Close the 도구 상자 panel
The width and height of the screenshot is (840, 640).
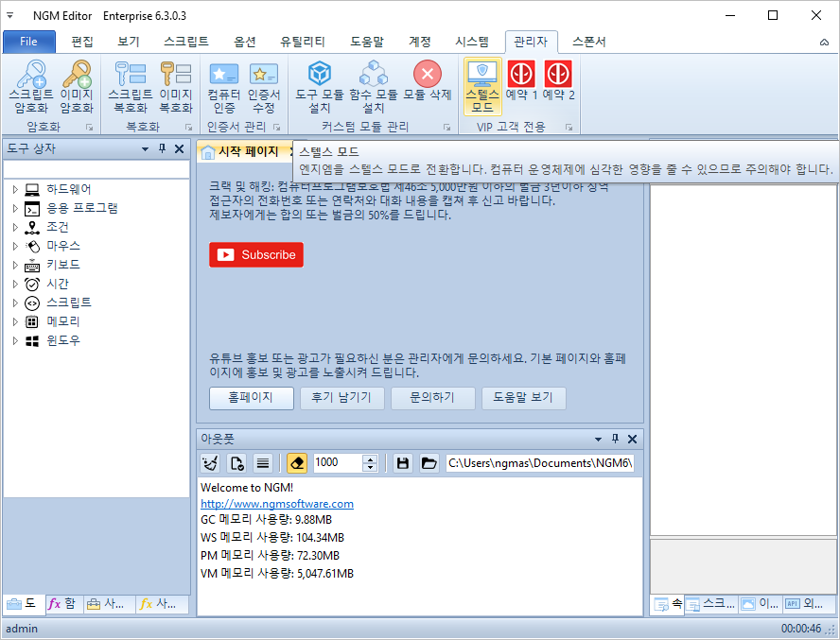click(180, 148)
